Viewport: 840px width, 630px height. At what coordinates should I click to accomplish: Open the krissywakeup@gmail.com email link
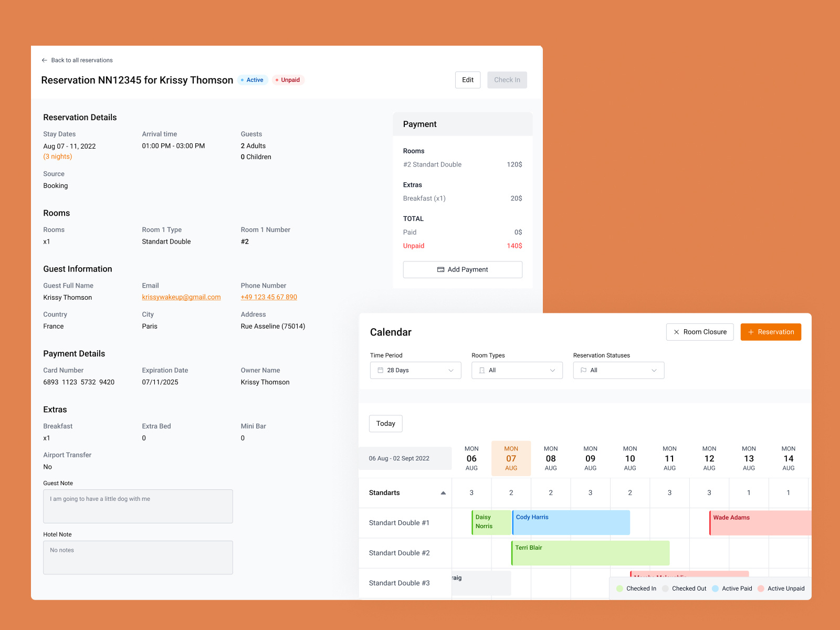[x=181, y=297]
